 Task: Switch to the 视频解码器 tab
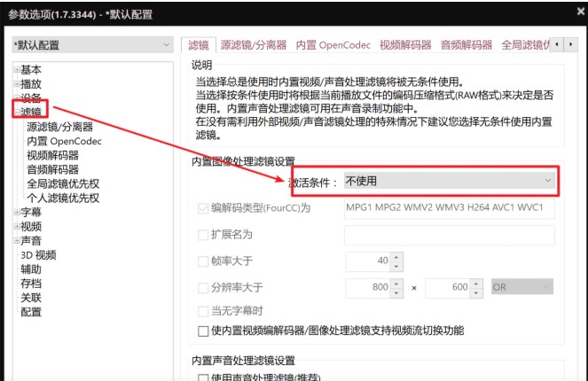(405, 45)
